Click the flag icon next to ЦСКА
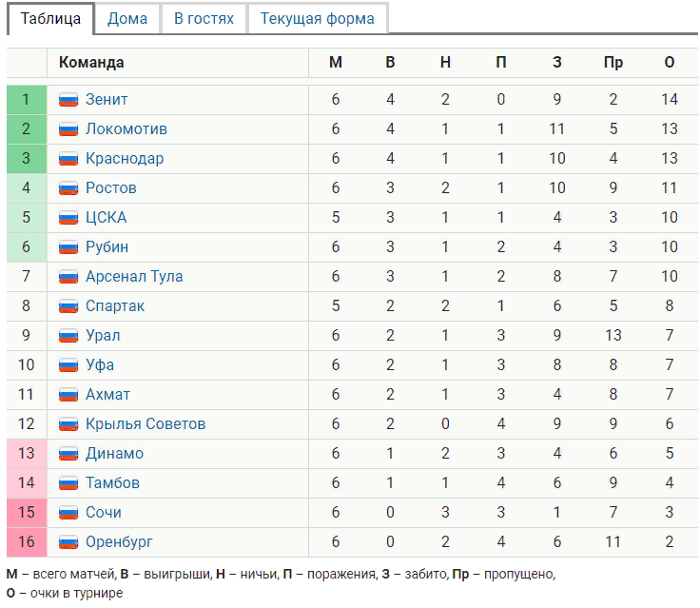700x608 pixels. 68,218
